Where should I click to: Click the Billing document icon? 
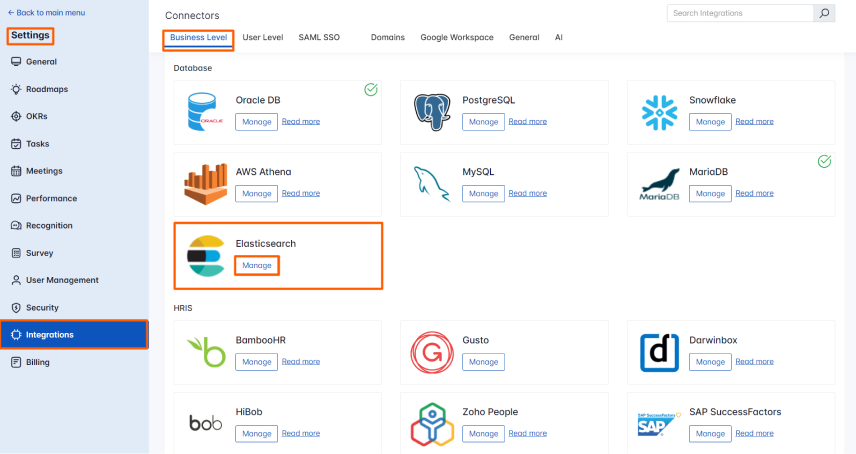[x=16, y=362]
